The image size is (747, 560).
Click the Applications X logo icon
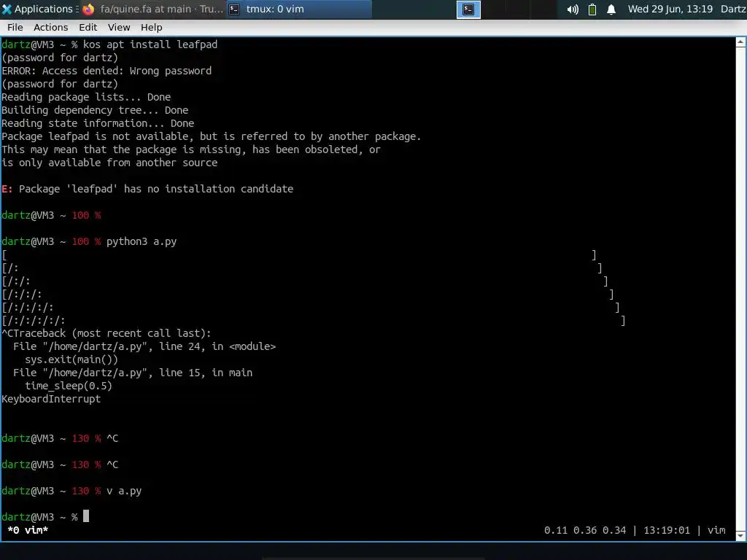[7, 9]
